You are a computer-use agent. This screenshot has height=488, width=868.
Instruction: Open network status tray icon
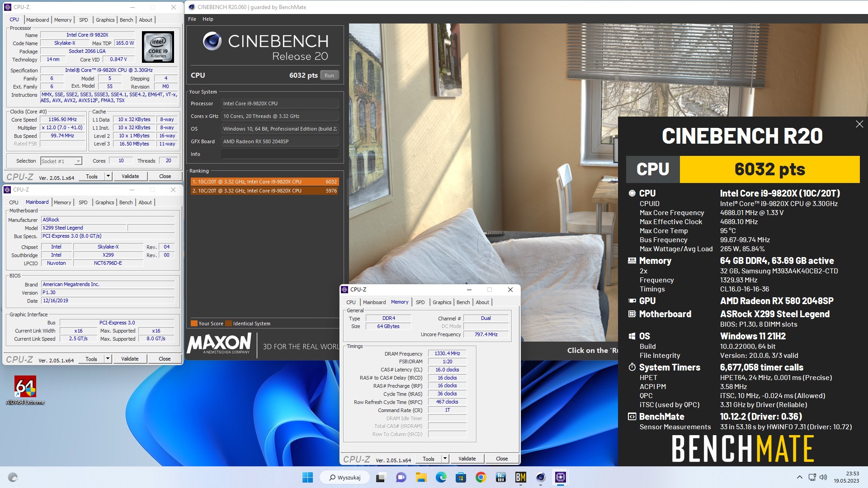point(812,477)
